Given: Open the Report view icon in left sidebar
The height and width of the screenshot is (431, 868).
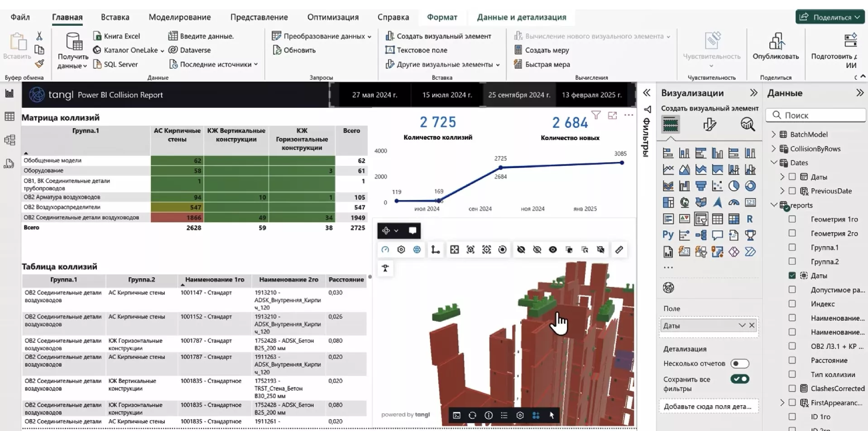Looking at the screenshot, I should tap(9, 93).
